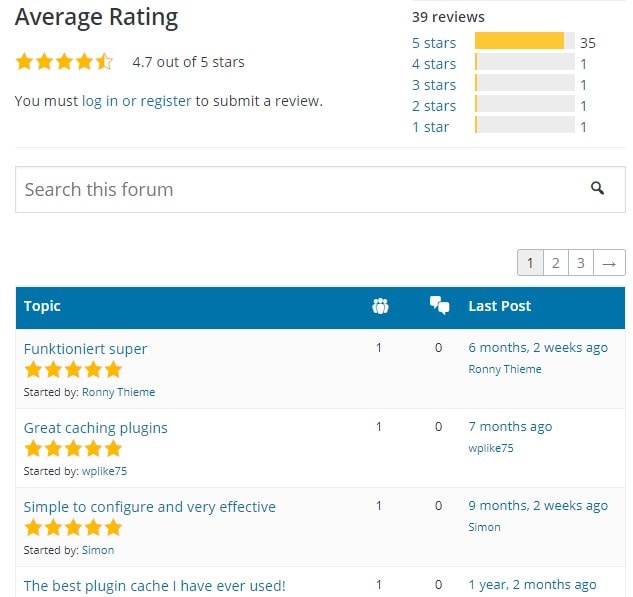Image resolution: width=633 pixels, height=597 pixels.
Task: Click the count 35 beside 5 stars
Action: point(588,43)
